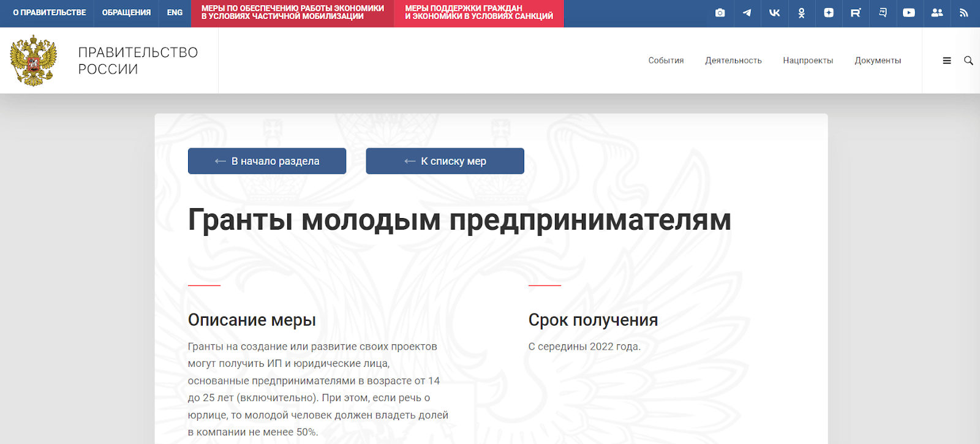Click the camera photo icon

point(720,13)
